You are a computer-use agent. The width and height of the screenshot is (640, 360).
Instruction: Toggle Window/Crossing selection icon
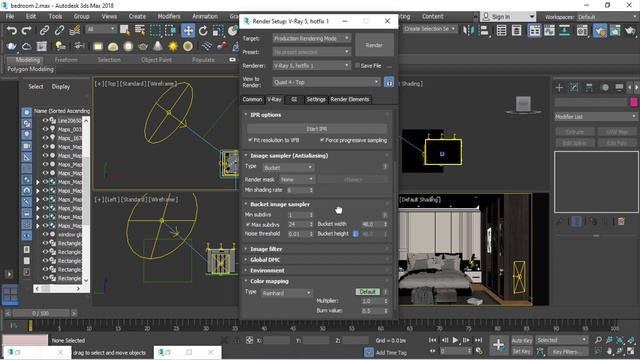click(171, 30)
